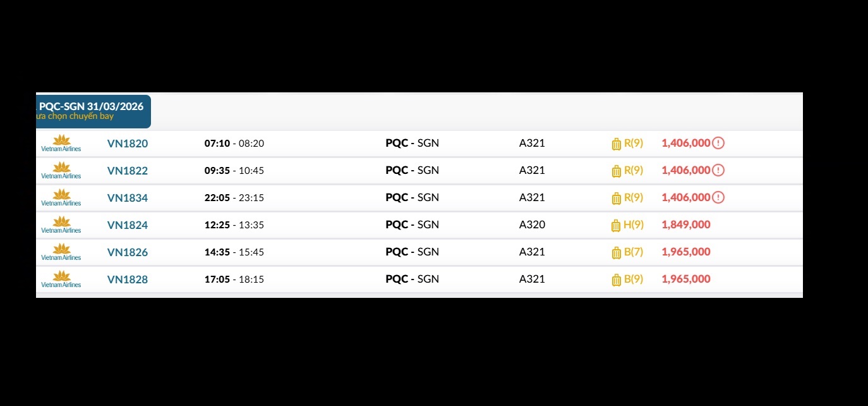Viewport: 868px width, 406px height.
Task: Open flight number VN1820 link
Action: point(128,144)
